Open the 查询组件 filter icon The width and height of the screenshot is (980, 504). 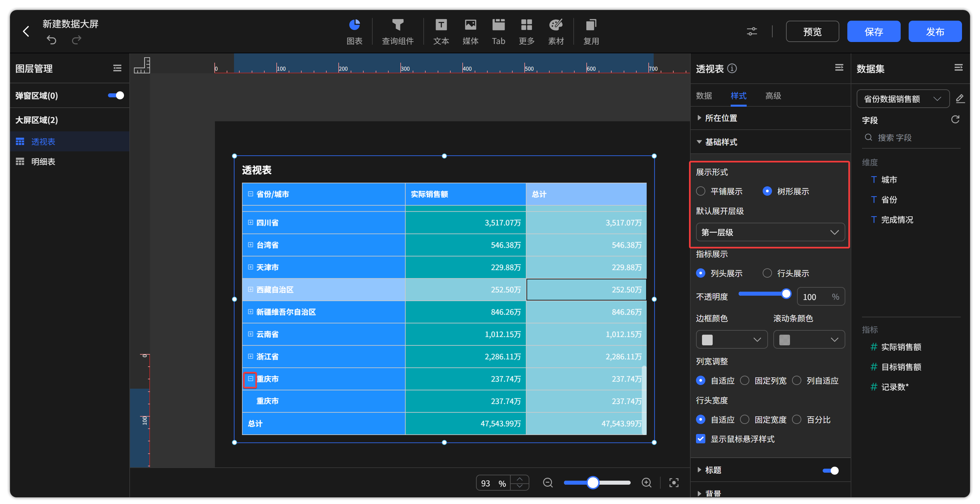[398, 31]
